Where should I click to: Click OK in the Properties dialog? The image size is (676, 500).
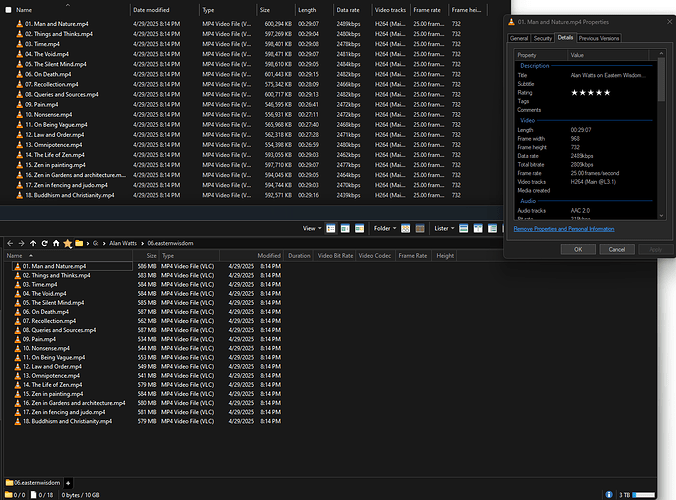tap(578, 249)
